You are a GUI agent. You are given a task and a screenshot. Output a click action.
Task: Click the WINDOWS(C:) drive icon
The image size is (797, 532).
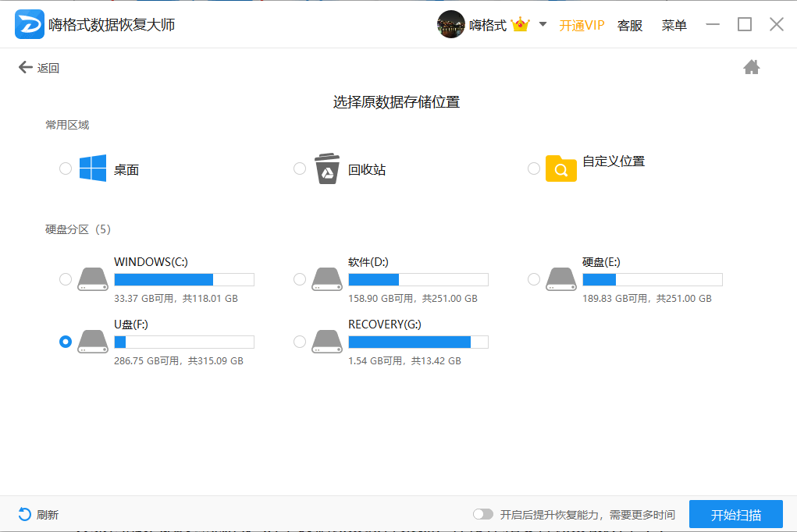pos(93,279)
